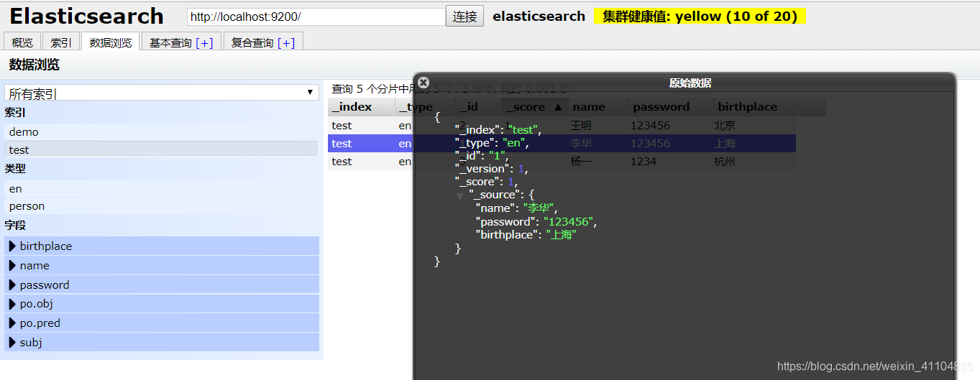Screen dimensions: 980x380
Task: Select the test index in sidebar
Action: 162,150
